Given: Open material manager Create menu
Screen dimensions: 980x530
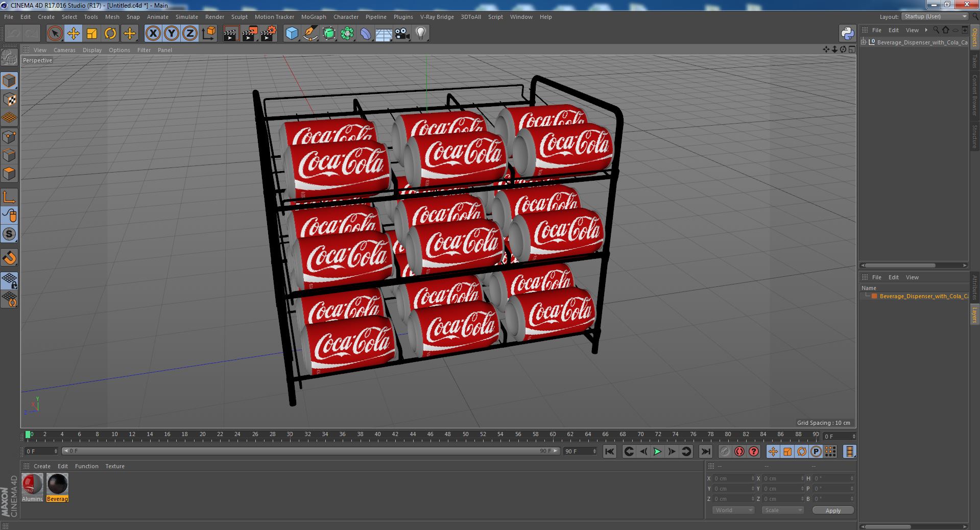Looking at the screenshot, I should point(42,466).
